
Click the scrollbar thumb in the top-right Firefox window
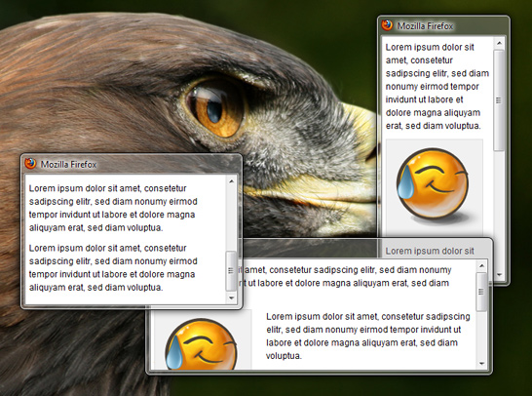pos(499,100)
